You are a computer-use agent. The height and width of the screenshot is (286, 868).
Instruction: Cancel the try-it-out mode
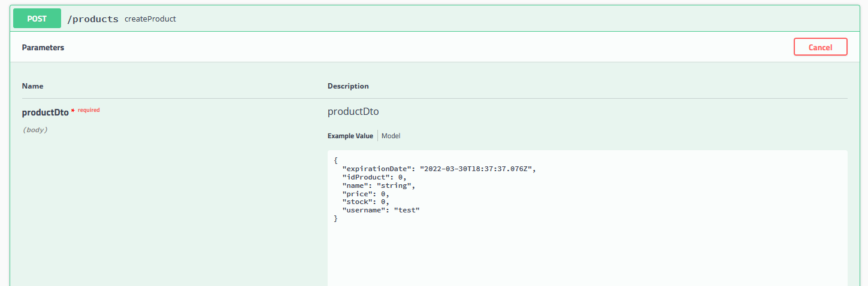click(820, 47)
